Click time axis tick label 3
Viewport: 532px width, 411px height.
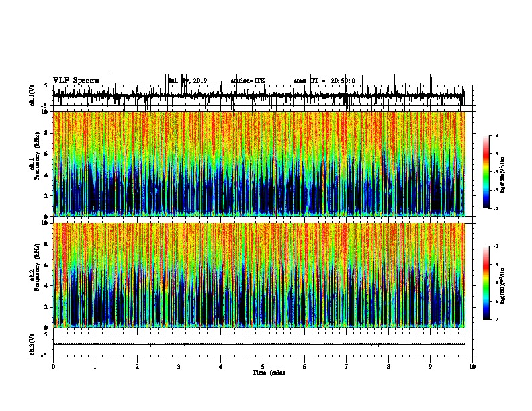pyautogui.click(x=179, y=367)
